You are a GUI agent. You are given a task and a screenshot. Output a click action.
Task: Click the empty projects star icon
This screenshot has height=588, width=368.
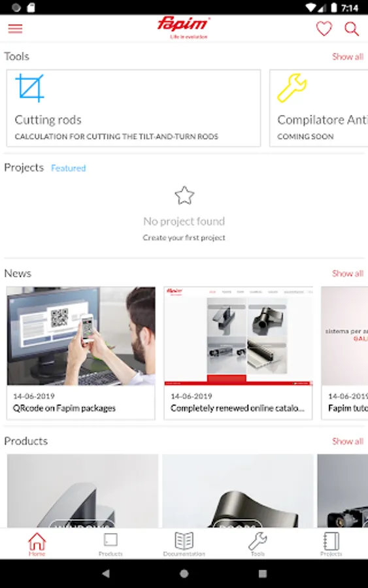click(184, 195)
